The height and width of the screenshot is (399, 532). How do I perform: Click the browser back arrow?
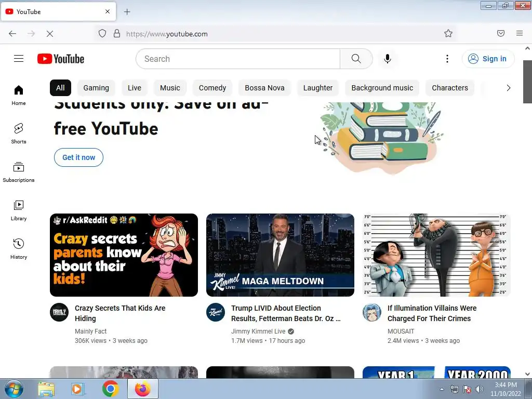tap(12, 33)
